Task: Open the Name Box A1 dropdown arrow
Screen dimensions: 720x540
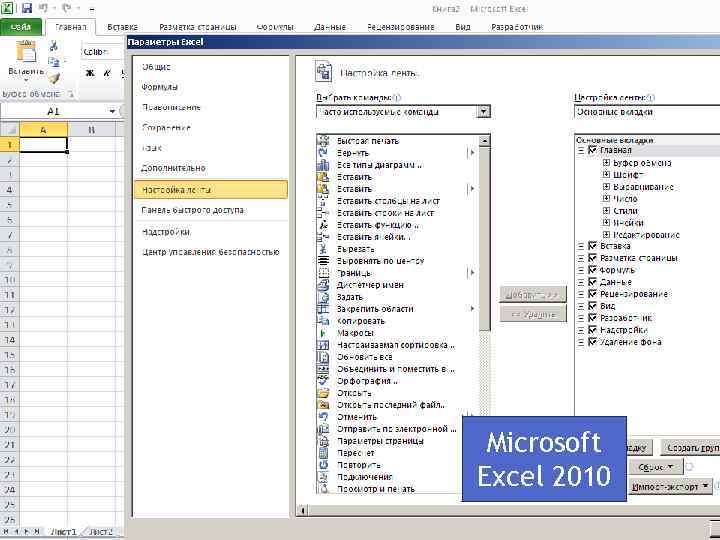Action: click(112, 111)
